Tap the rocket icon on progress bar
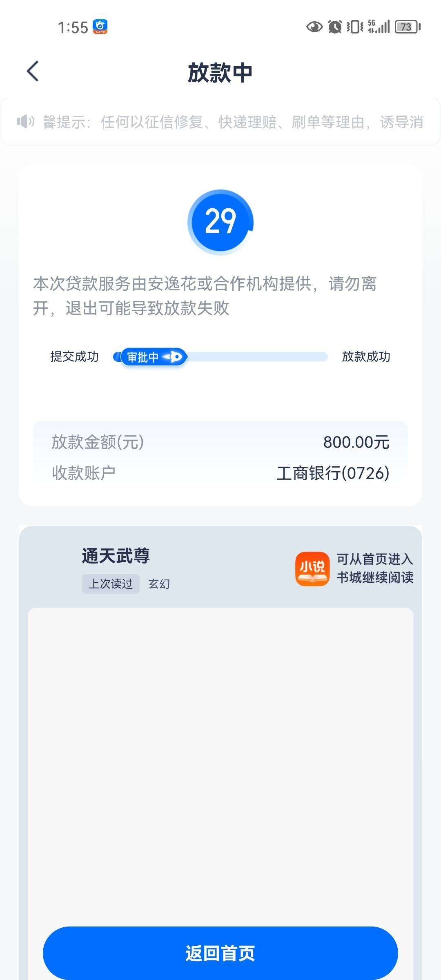The height and width of the screenshot is (980, 441). [173, 357]
